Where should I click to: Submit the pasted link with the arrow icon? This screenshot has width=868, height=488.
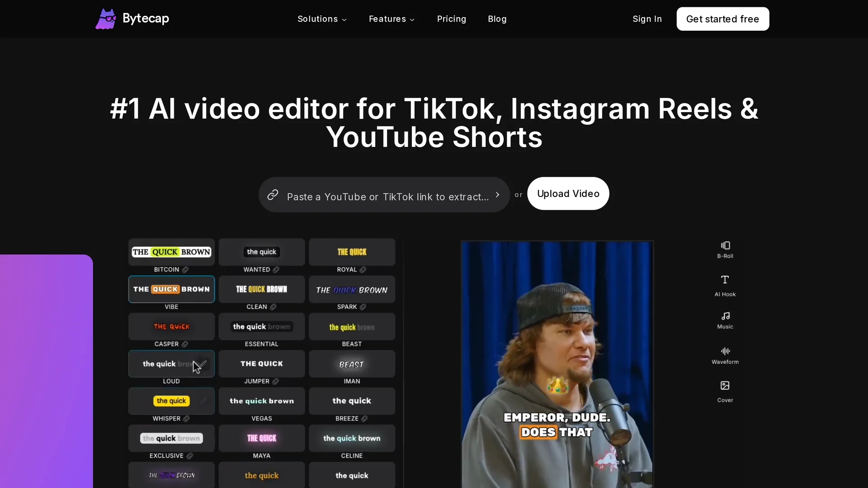[497, 195]
